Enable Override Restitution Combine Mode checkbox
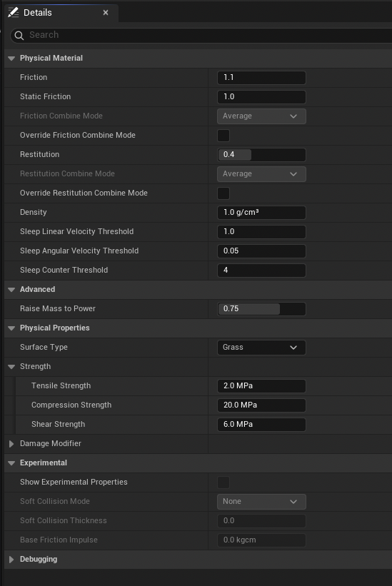This screenshot has width=392, height=586. pos(223,193)
